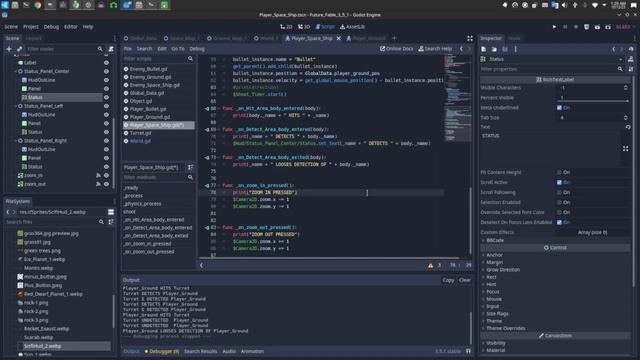
Task: Open signal connection icon for zoom_in node
Action: 98,175
